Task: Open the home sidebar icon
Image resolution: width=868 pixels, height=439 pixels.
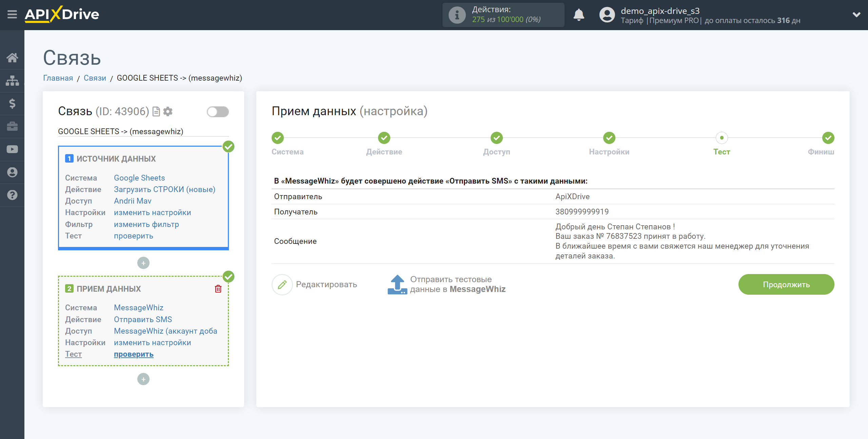Action: (x=12, y=58)
